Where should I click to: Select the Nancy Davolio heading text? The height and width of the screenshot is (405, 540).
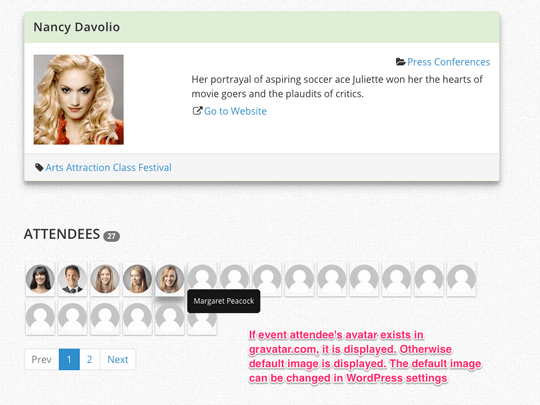click(76, 27)
